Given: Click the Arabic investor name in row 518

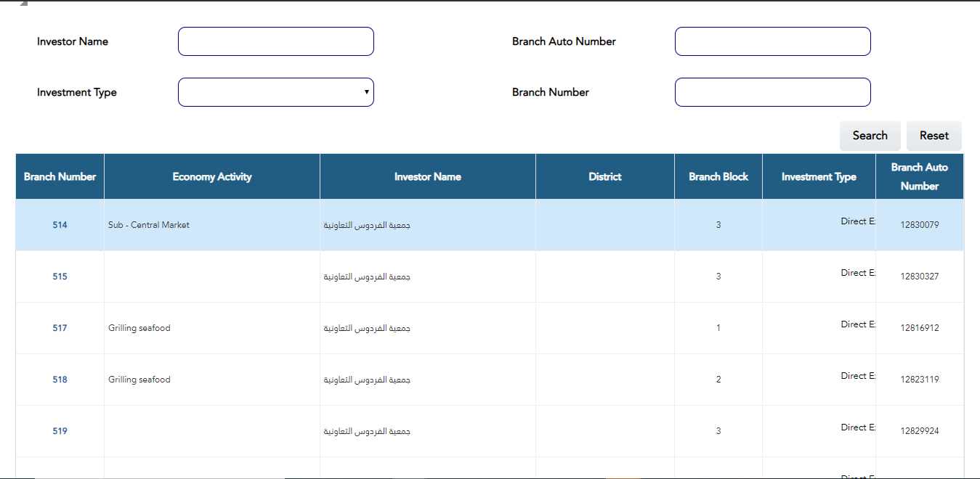Looking at the screenshot, I should click(x=367, y=380).
